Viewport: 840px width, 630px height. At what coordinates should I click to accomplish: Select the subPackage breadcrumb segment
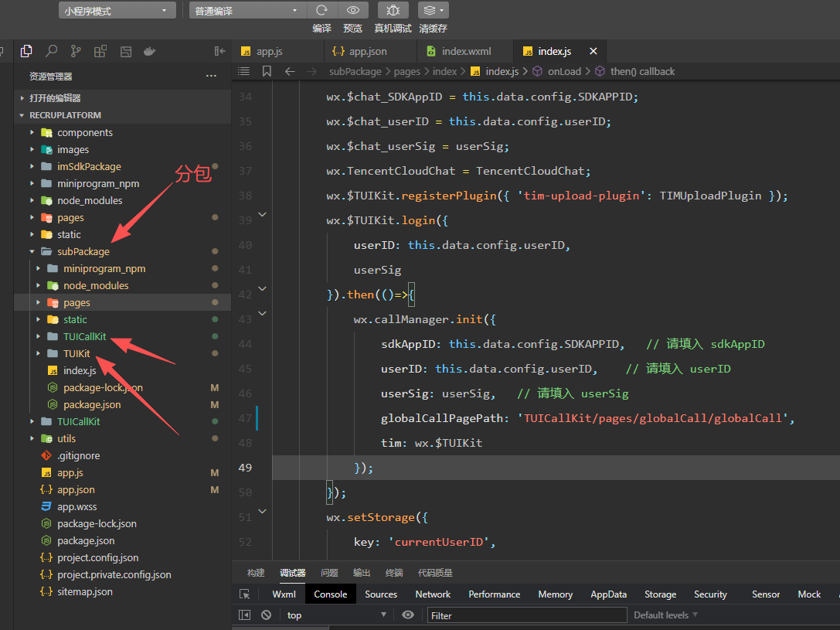355,71
